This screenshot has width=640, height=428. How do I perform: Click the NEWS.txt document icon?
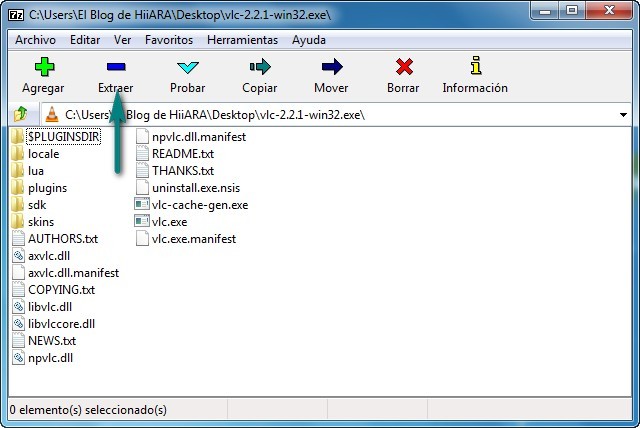click(x=18, y=341)
